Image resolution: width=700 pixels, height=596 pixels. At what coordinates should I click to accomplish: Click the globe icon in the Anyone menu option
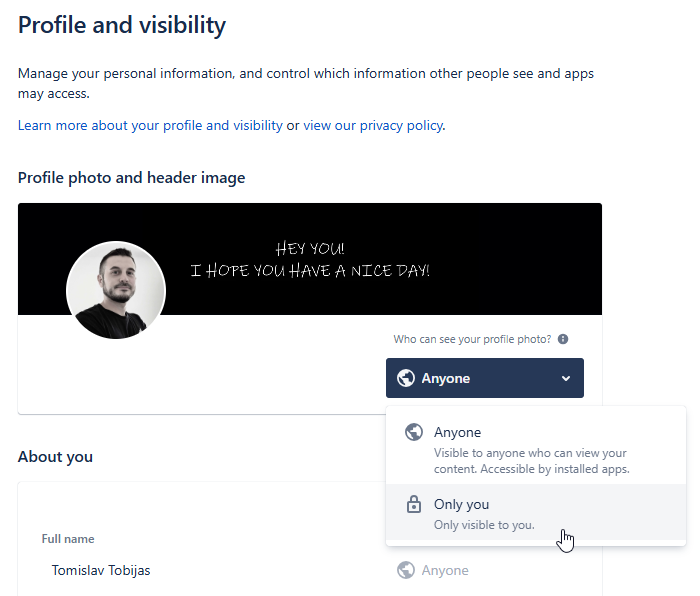coord(414,433)
